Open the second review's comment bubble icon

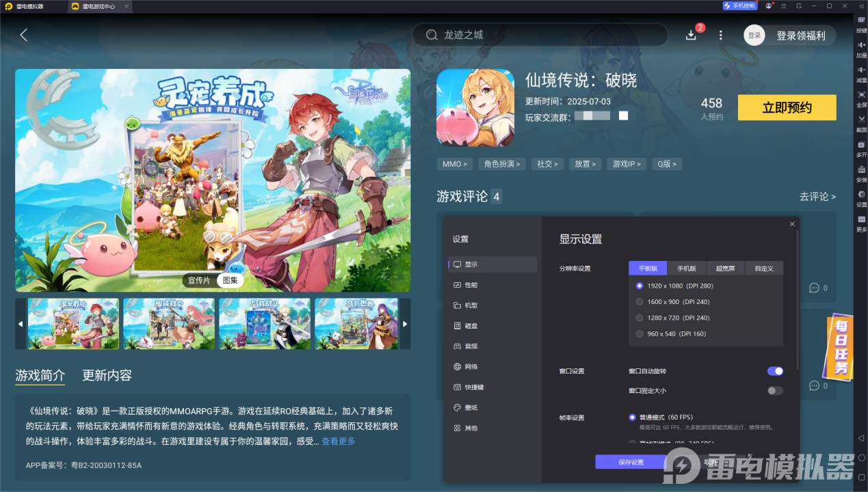pos(814,386)
